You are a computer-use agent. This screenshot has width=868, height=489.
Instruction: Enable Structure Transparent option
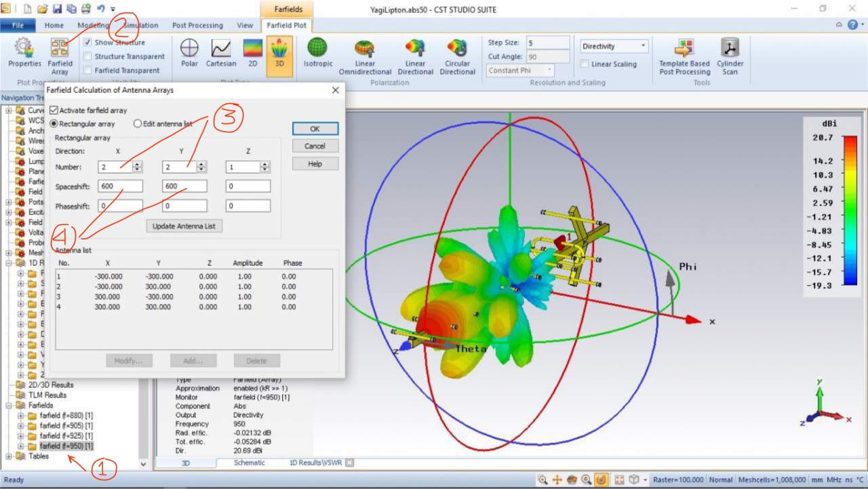tap(88, 56)
